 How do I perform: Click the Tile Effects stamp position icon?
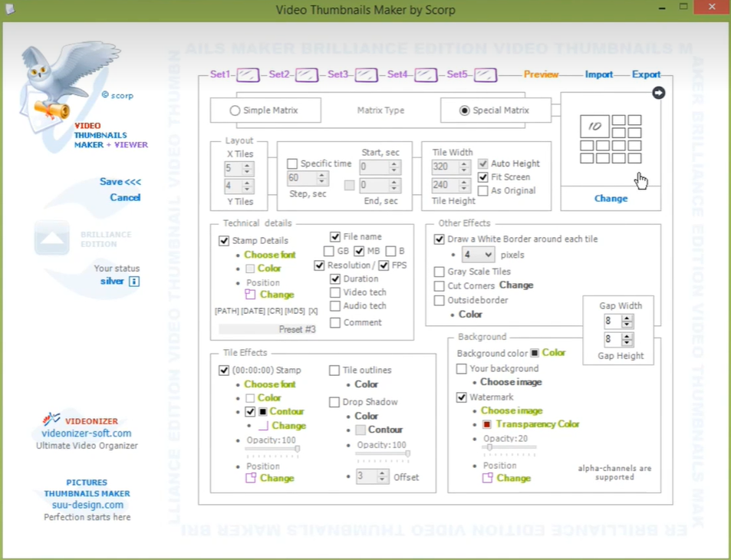(251, 478)
